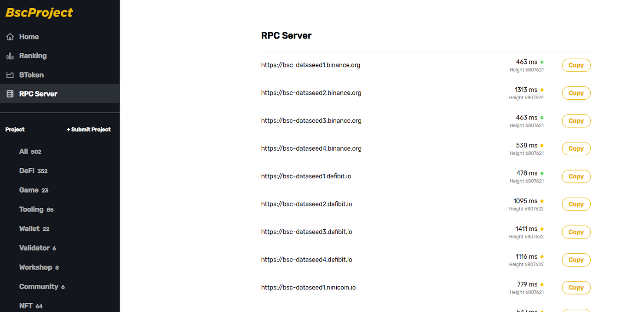Screen dimensions: 644x312
Task: Click the yellow status dot beside 779 ms
Action: pyautogui.click(x=542, y=284)
